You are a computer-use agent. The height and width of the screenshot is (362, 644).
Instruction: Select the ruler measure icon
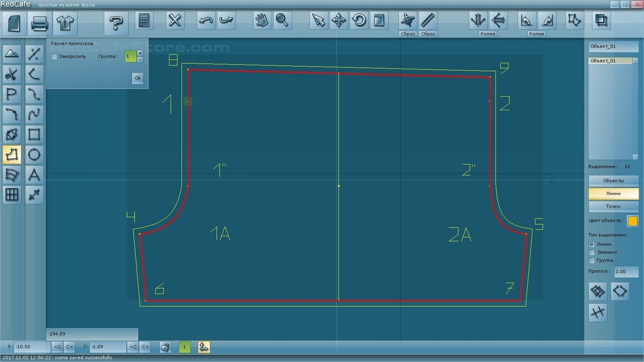pyautogui.click(x=428, y=21)
